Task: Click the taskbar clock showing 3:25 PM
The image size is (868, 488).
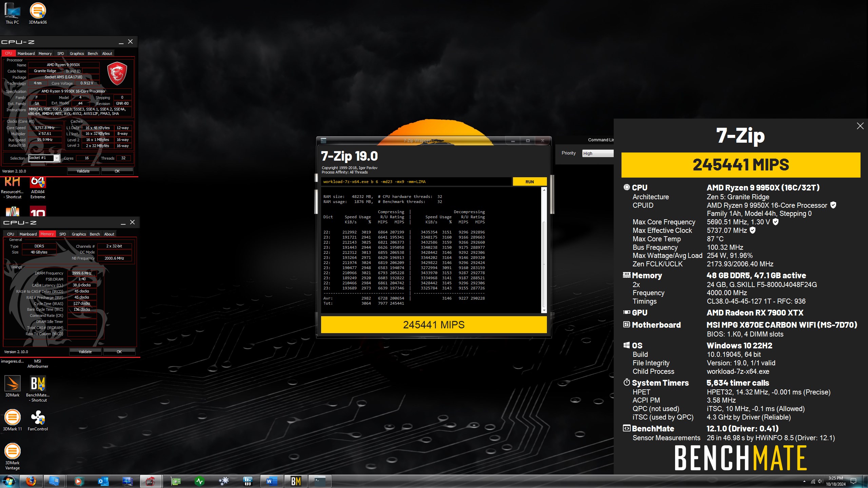Action: (835, 481)
